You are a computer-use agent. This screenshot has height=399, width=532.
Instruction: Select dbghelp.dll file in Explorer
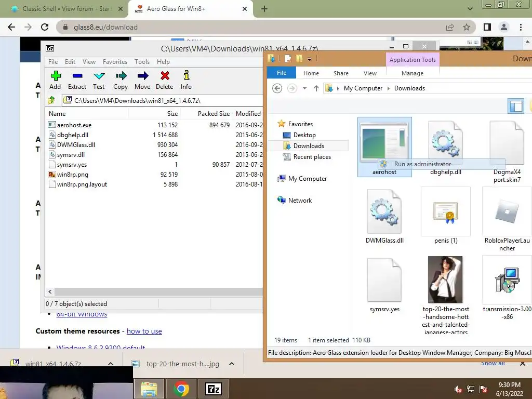[x=445, y=148]
